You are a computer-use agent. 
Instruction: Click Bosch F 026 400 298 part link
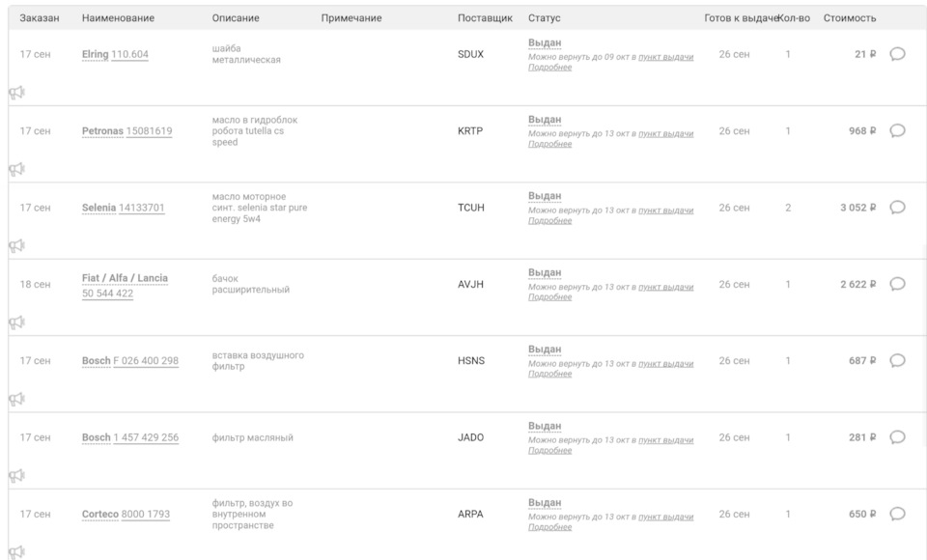[130, 361]
